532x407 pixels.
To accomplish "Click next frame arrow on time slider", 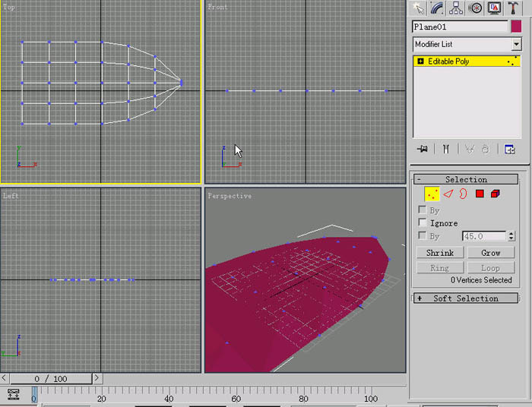I will (x=97, y=378).
